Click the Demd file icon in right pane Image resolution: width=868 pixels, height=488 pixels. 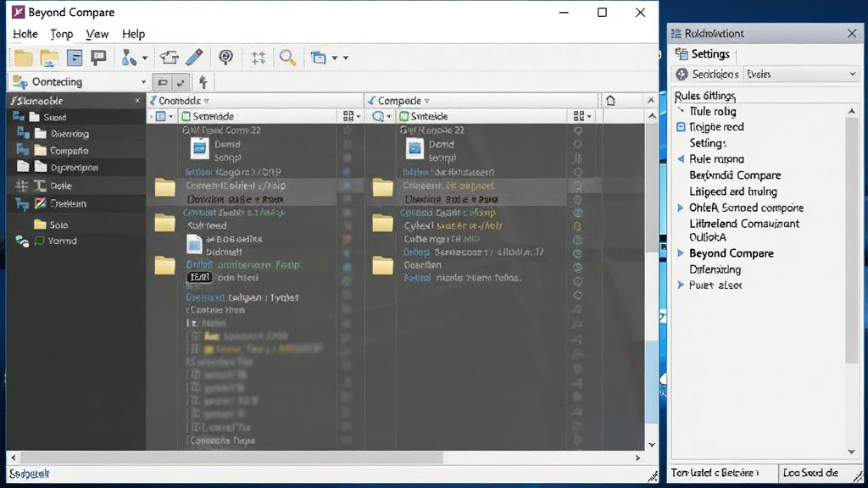414,148
